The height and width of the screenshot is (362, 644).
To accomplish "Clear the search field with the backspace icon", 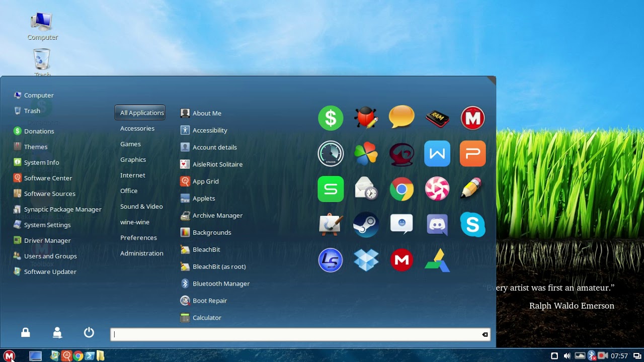I will [x=485, y=334].
